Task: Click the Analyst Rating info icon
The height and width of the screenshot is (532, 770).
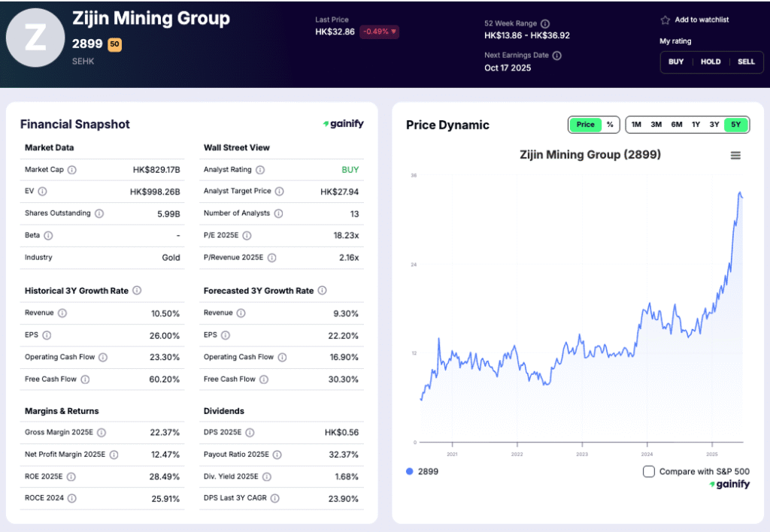Action: click(260, 169)
